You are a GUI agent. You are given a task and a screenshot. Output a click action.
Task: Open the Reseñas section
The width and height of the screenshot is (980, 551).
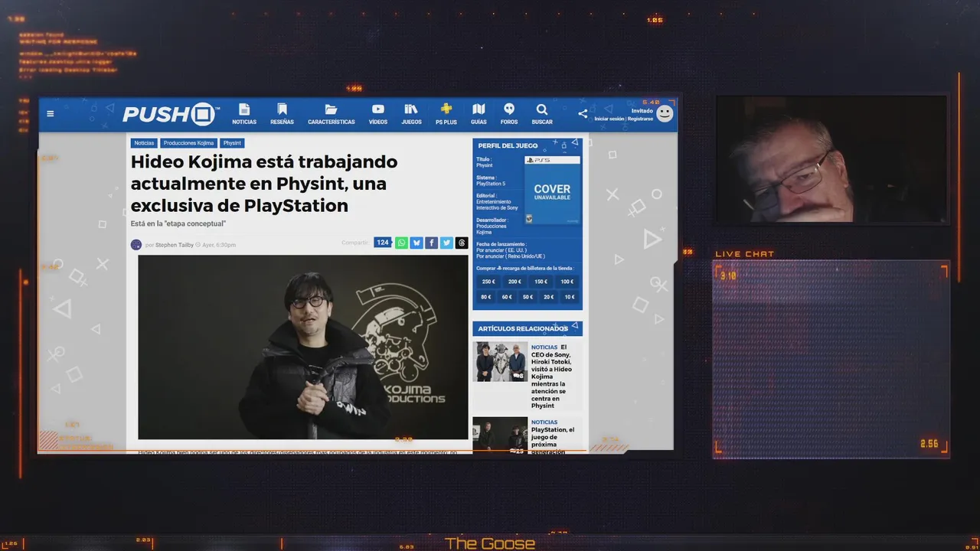coord(282,114)
